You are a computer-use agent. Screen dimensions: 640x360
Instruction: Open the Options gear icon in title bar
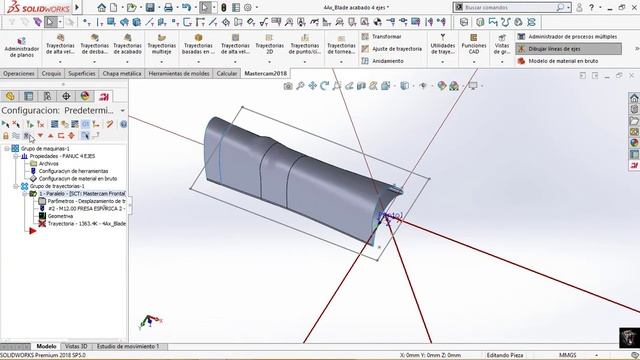pyautogui.click(x=248, y=7)
